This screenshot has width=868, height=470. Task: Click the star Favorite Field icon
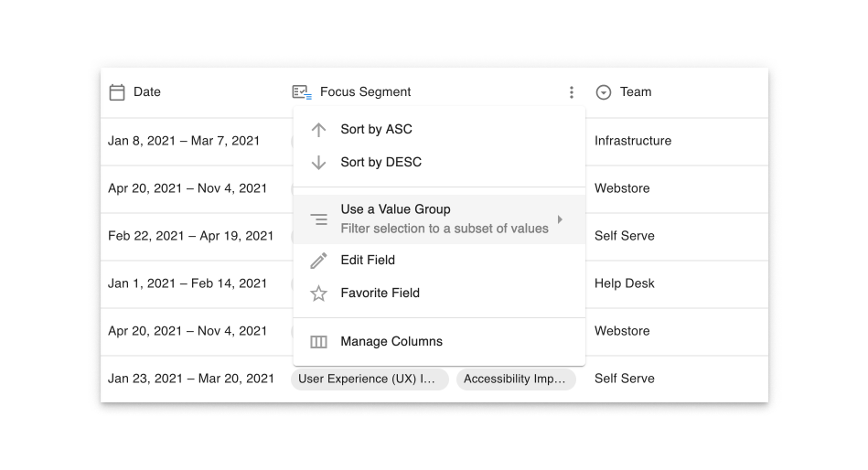318,294
